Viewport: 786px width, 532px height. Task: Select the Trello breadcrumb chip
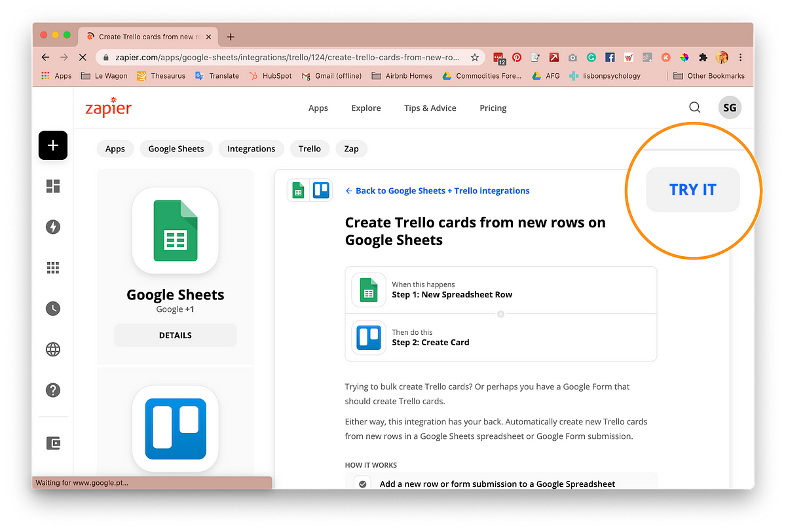[x=310, y=149]
